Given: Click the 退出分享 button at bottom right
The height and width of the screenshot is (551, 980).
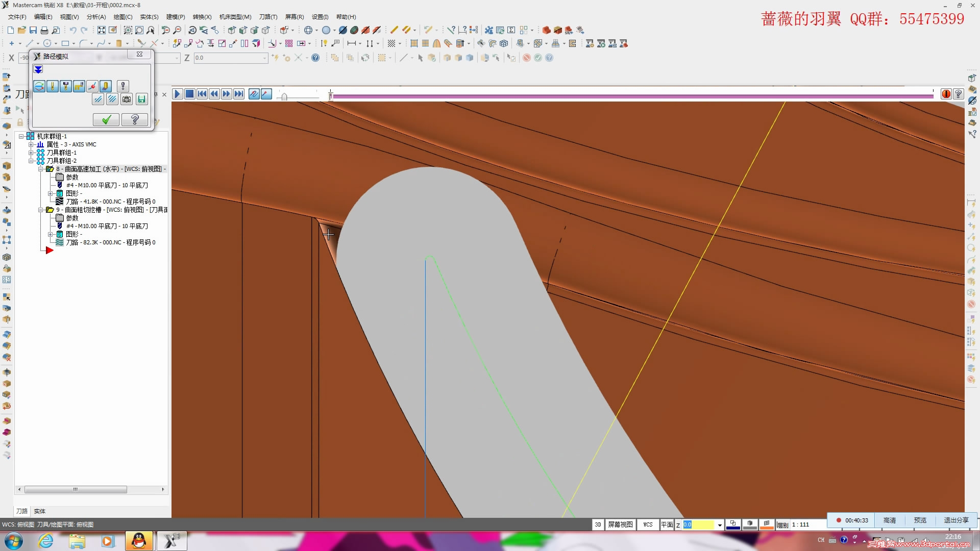Looking at the screenshot, I should 957,520.
